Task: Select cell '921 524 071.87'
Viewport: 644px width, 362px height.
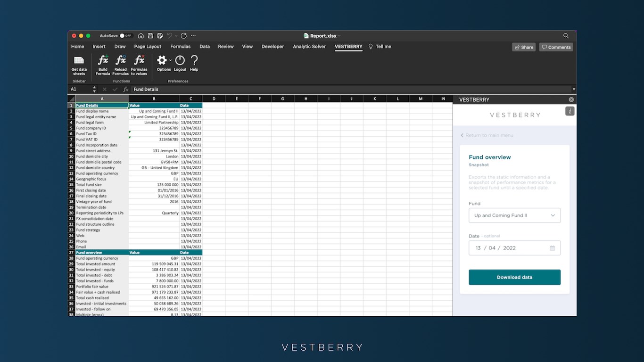Action: pos(154,287)
